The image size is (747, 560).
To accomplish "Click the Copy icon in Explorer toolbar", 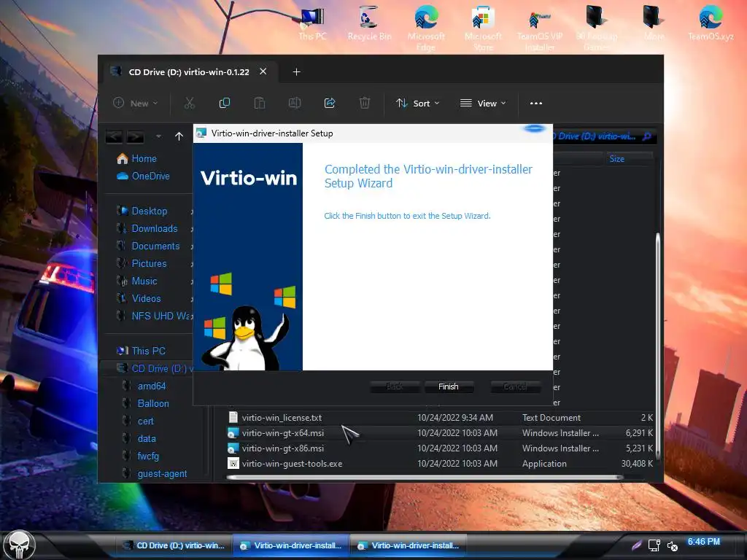I will pyautogui.click(x=225, y=103).
